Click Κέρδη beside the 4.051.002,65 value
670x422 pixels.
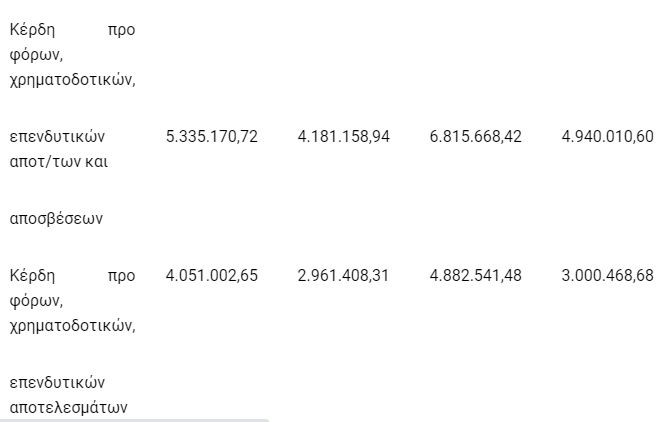click(32, 275)
